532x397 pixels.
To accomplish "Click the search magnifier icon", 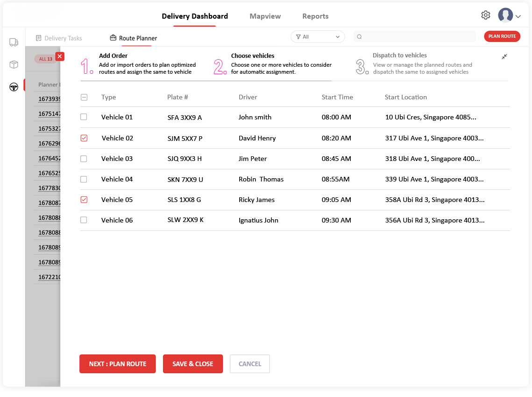I will coord(359,37).
